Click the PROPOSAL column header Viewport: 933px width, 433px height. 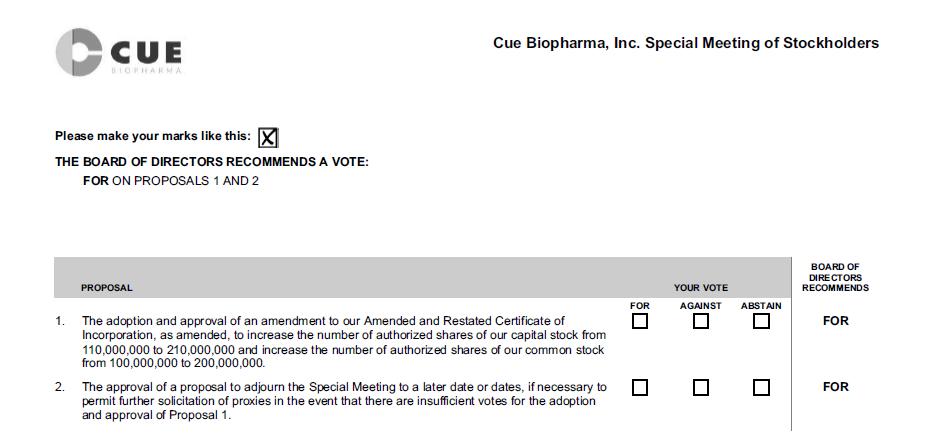point(107,288)
